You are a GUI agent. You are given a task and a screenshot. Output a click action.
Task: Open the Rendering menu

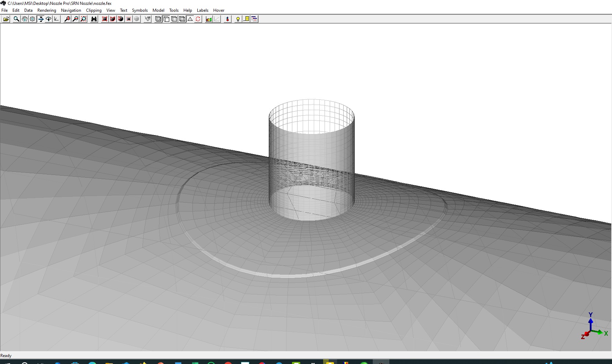46,10
